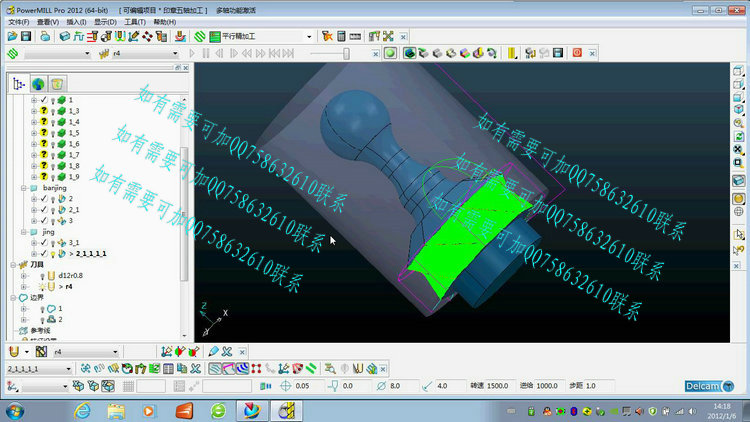This screenshot has width=750, height=422.
Task: Click the pencil edit icon in tool toolbar
Action: click(213, 352)
